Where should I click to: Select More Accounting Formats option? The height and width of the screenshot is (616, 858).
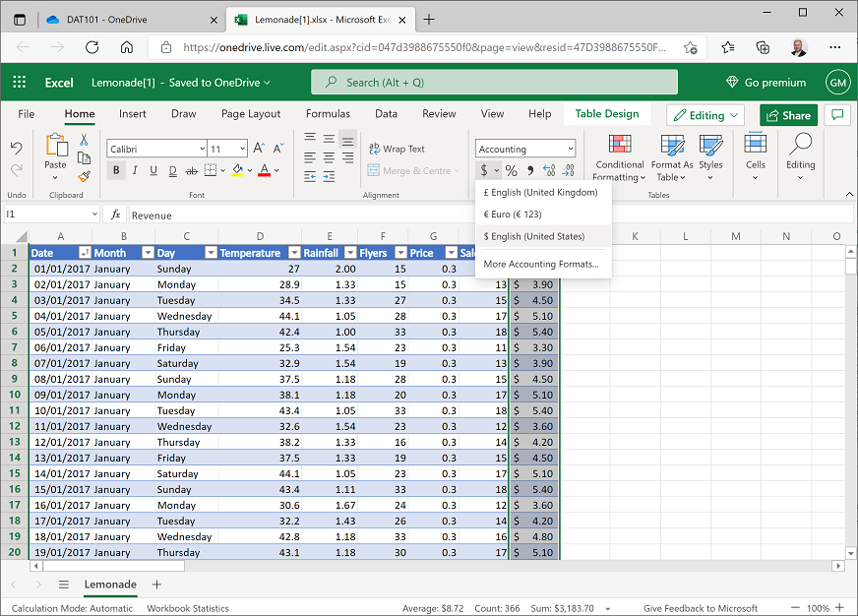coord(542,263)
